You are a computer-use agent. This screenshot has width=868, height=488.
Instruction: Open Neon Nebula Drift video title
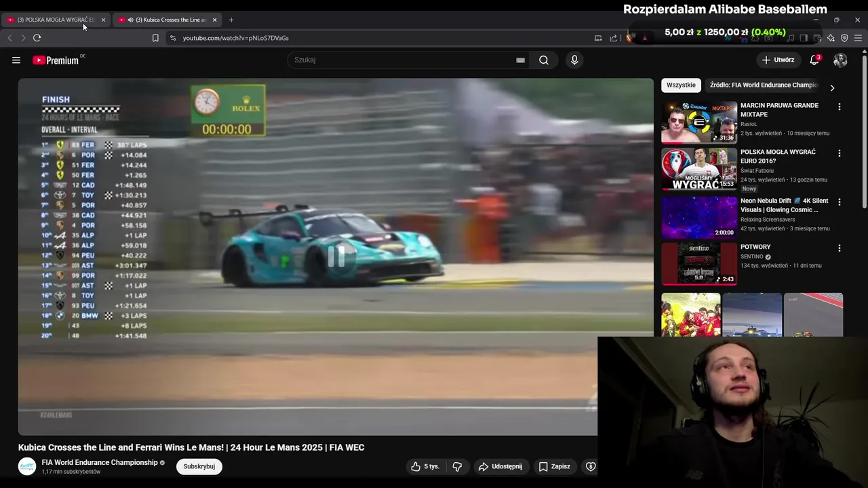[785, 205]
